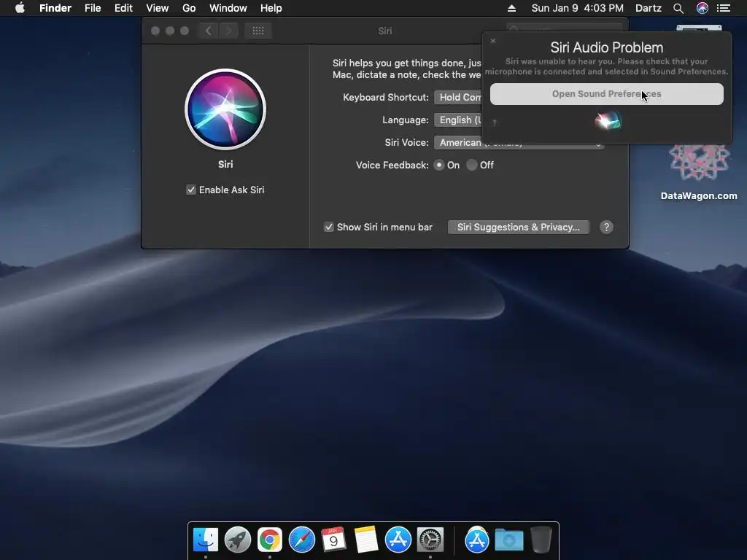Launch Safari from the Dock

(302, 540)
